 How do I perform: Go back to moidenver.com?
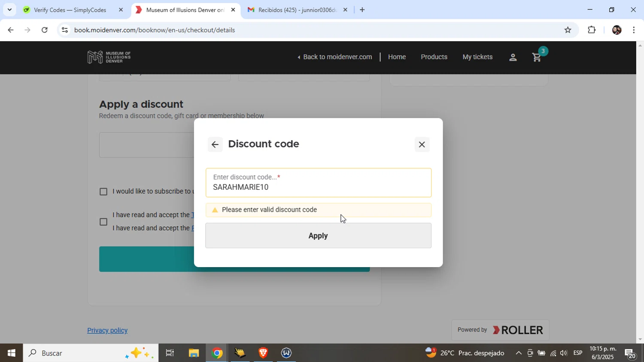334,57
